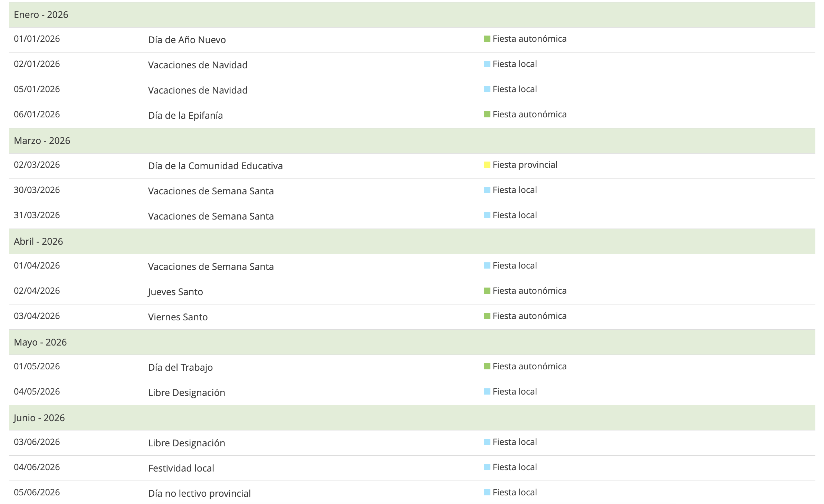
Task: Click yellow swatch for Fiesta provincial
Action: coord(487,165)
